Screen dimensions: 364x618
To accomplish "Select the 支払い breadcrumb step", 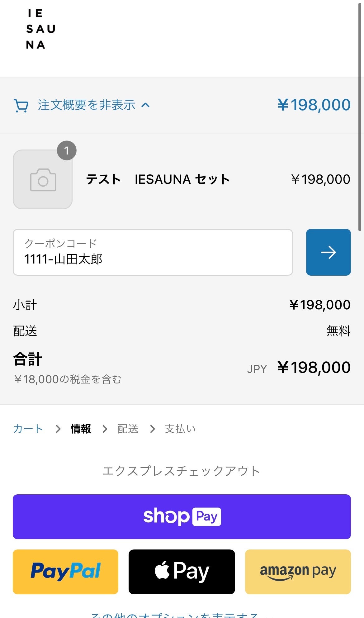I will pyautogui.click(x=180, y=429).
